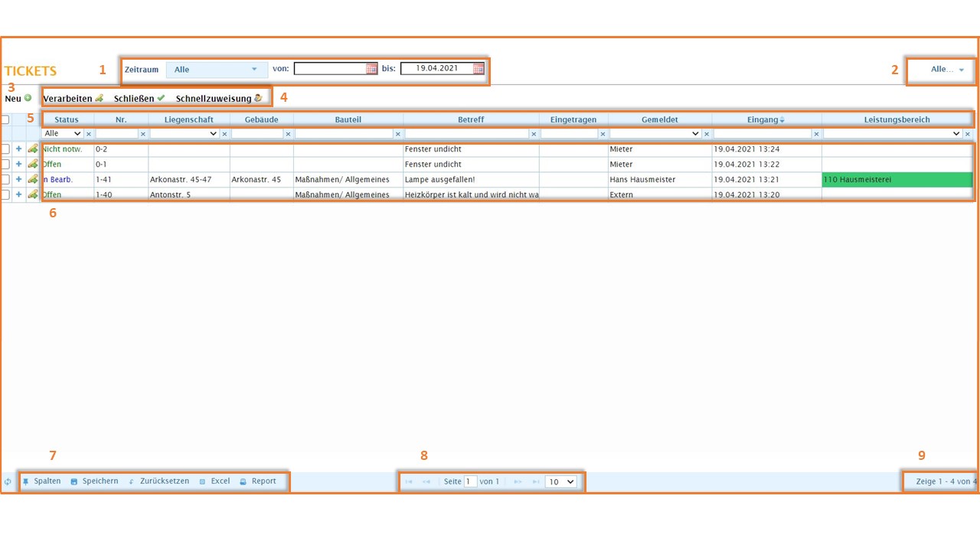
Task: Click the green plus icon next to Neu
Action: (28, 98)
